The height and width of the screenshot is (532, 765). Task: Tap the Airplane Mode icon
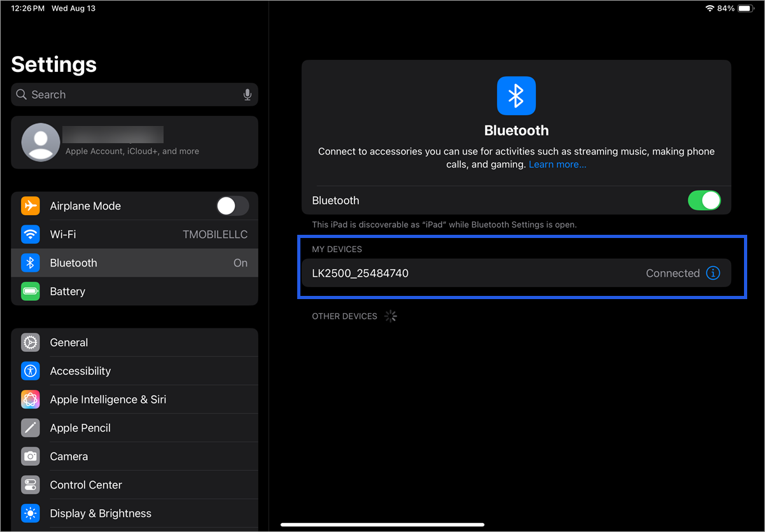(30, 206)
